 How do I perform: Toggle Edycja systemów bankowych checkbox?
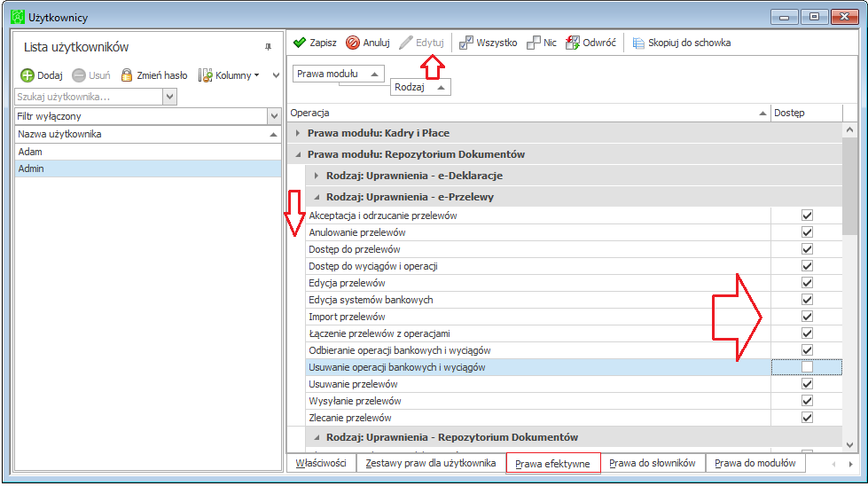pos(807,300)
